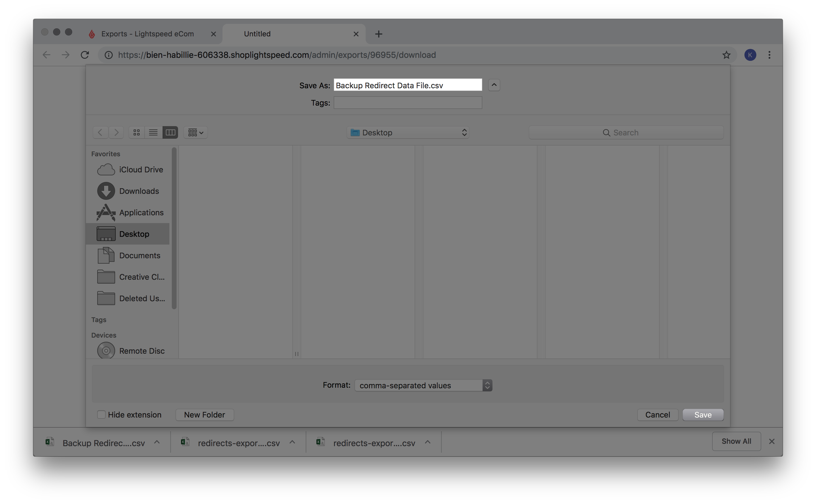The image size is (816, 504).
Task: Click the grid view icon in toolbar
Action: 136,132
